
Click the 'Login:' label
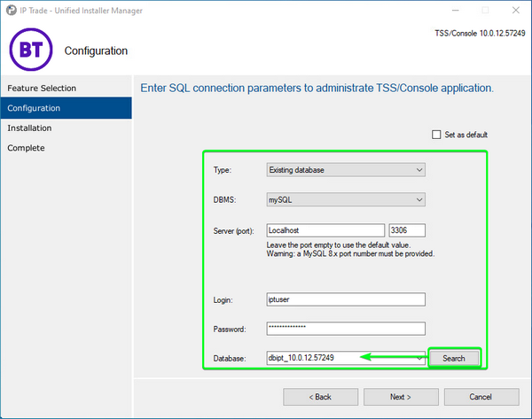[223, 300]
